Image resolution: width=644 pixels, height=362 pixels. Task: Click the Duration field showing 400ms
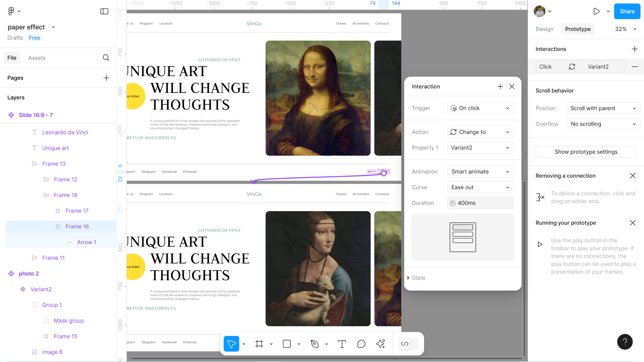point(480,203)
